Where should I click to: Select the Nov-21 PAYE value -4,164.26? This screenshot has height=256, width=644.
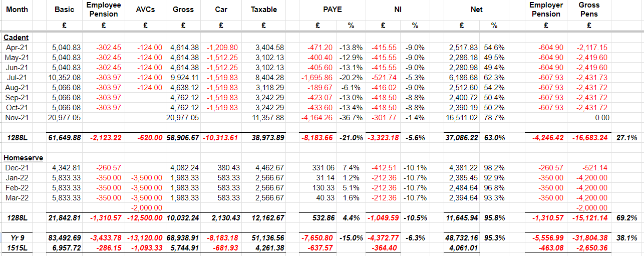point(317,118)
